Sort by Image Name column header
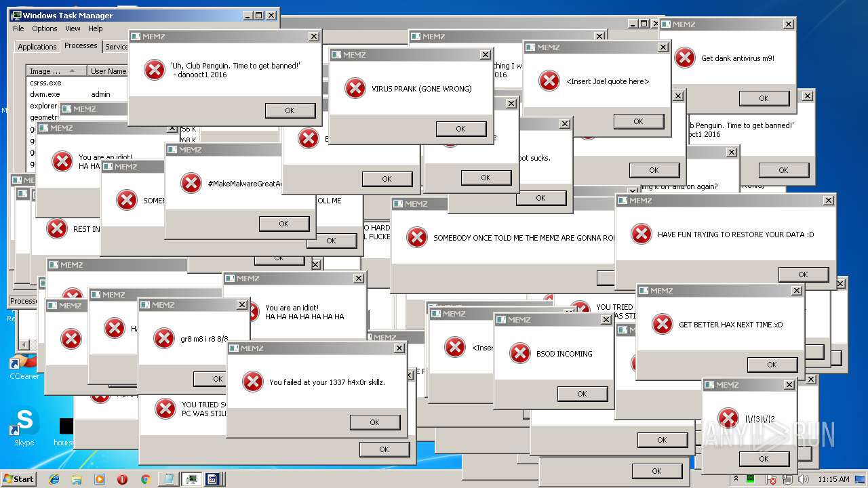Viewport: 868px width, 488px height. click(57, 71)
